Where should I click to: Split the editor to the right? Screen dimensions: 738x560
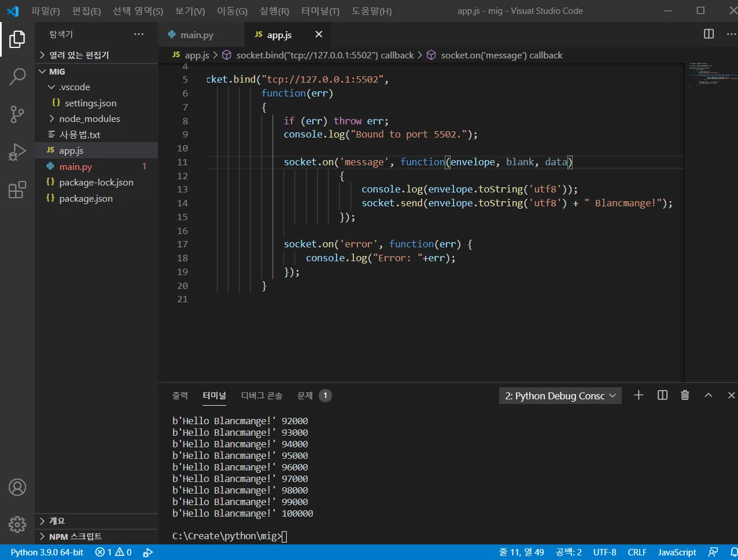[x=709, y=34]
